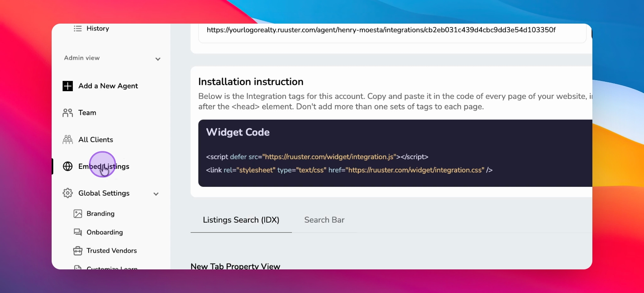This screenshot has width=644, height=293.
Task: Collapse the Admin view chevron
Action: 158,59
